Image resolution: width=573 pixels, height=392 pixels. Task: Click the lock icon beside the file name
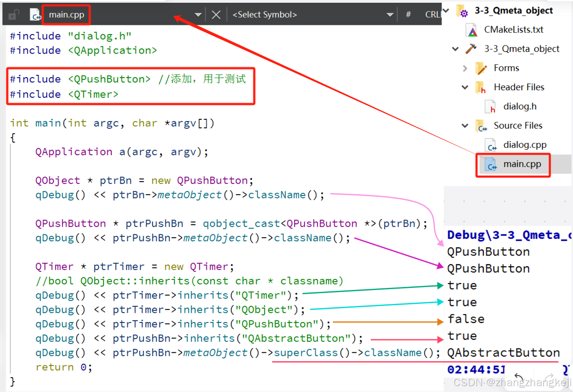(14, 15)
